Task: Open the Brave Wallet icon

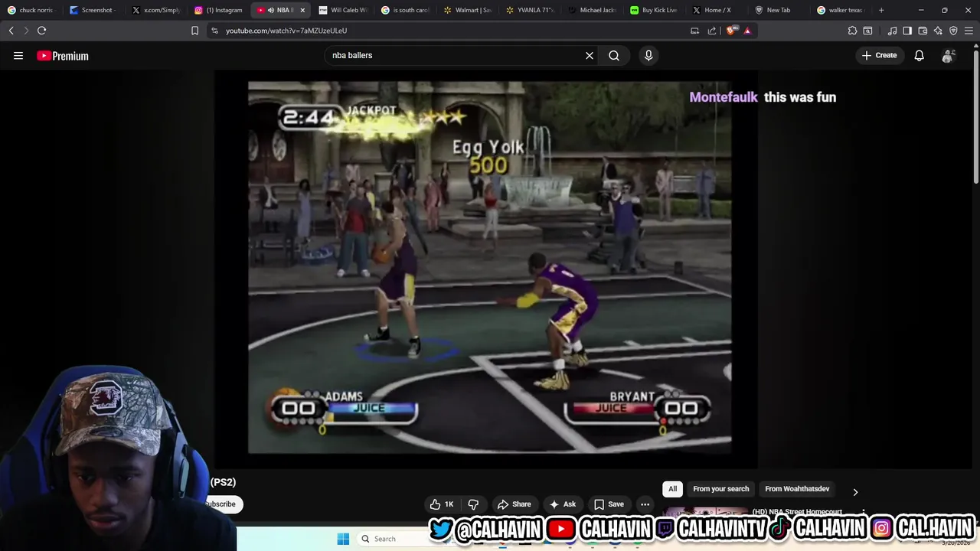Action: tap(923, 31)
